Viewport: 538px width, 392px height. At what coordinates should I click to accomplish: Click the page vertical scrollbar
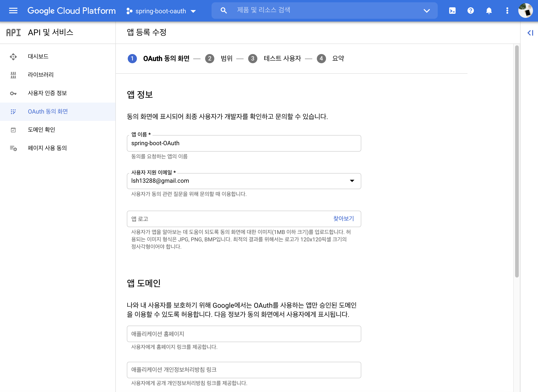point(517,161)
